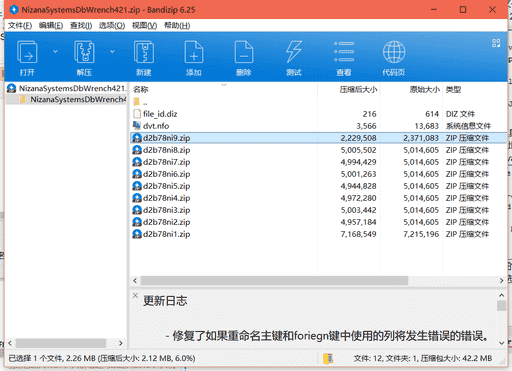This screenshot has width=512, height=371.
Task: Click the parent folder '..' icon
Action: click(x=137, y=102)
